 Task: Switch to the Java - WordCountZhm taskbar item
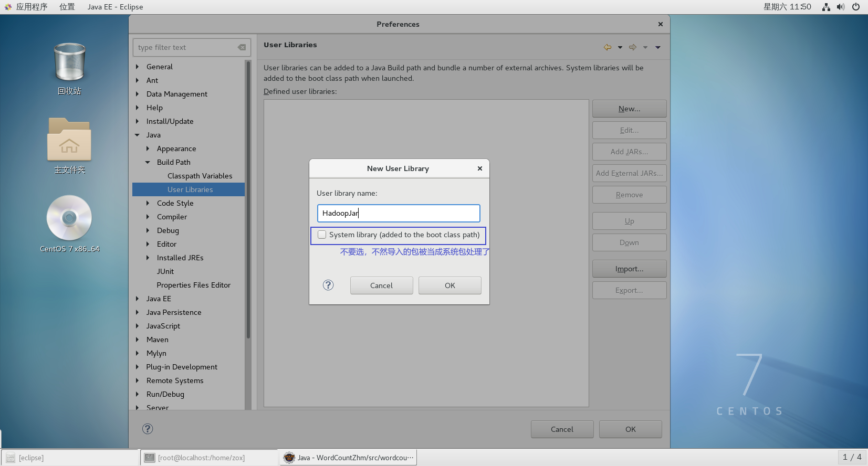(348, 458)
